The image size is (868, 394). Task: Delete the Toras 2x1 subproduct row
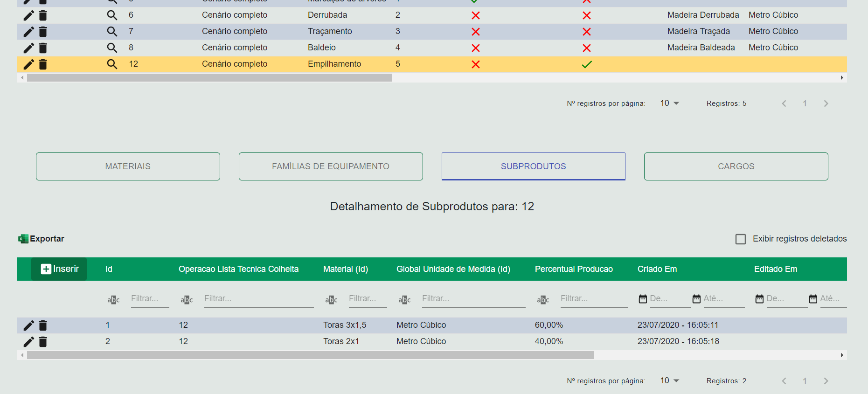(43, 342)
